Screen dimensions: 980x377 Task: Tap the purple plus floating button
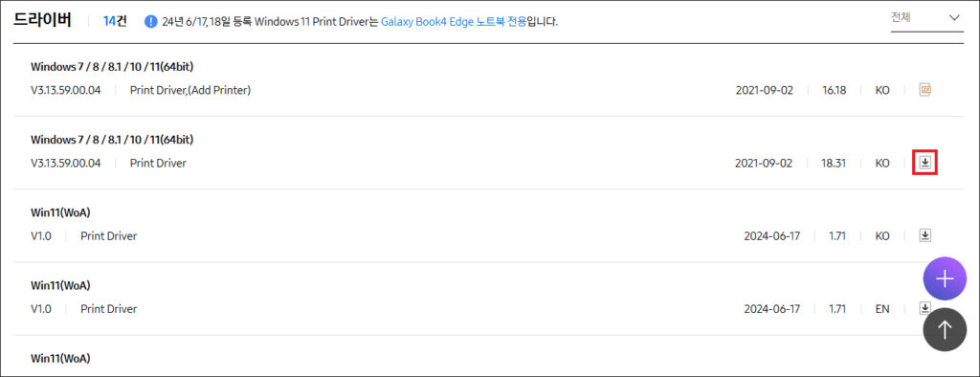[945, 278]
